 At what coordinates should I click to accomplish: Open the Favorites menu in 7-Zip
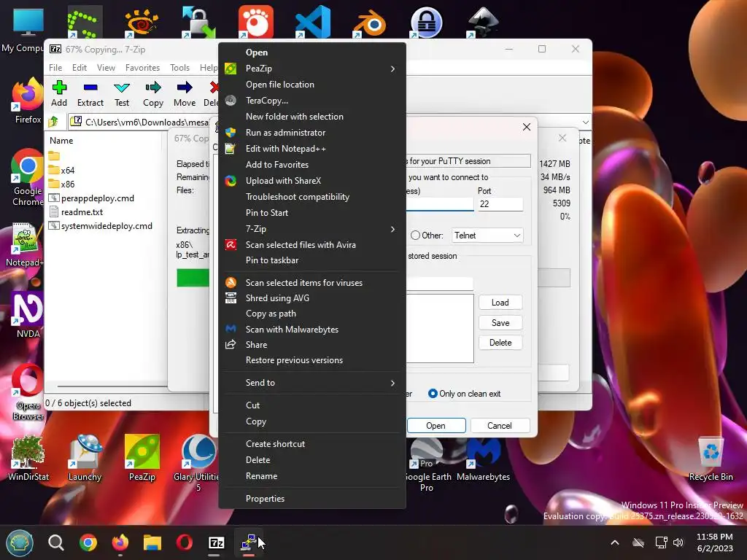(x=142, y=68)
